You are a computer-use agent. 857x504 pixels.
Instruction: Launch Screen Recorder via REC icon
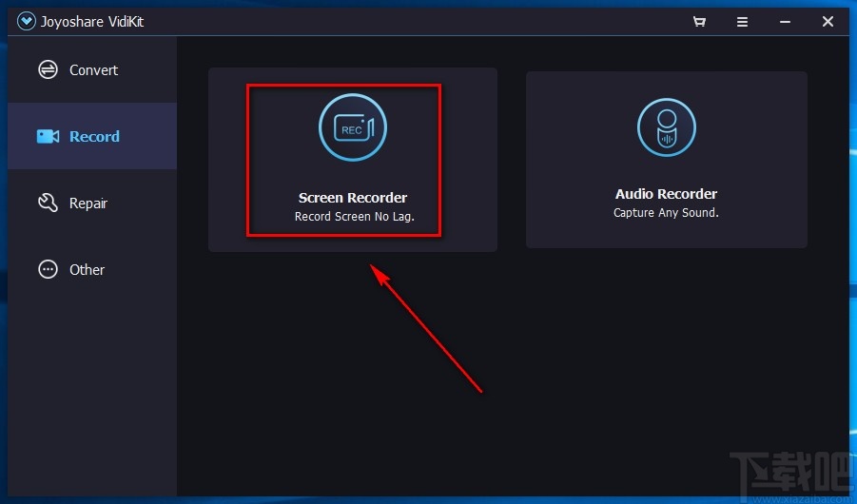pos(353,127)
